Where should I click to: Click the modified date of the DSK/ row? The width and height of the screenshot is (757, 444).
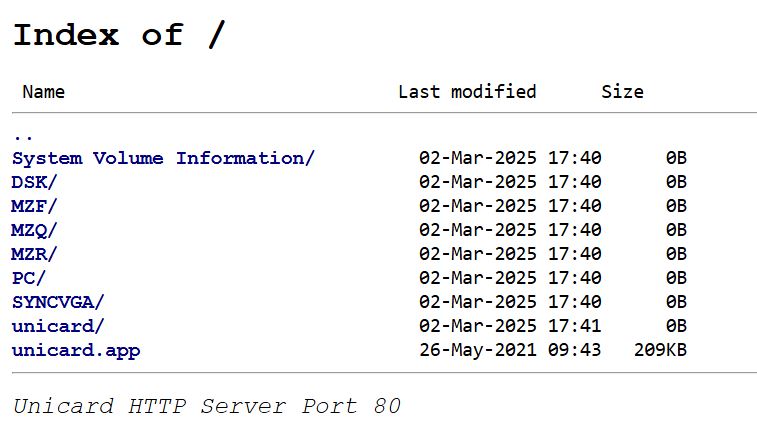[510, 182]
